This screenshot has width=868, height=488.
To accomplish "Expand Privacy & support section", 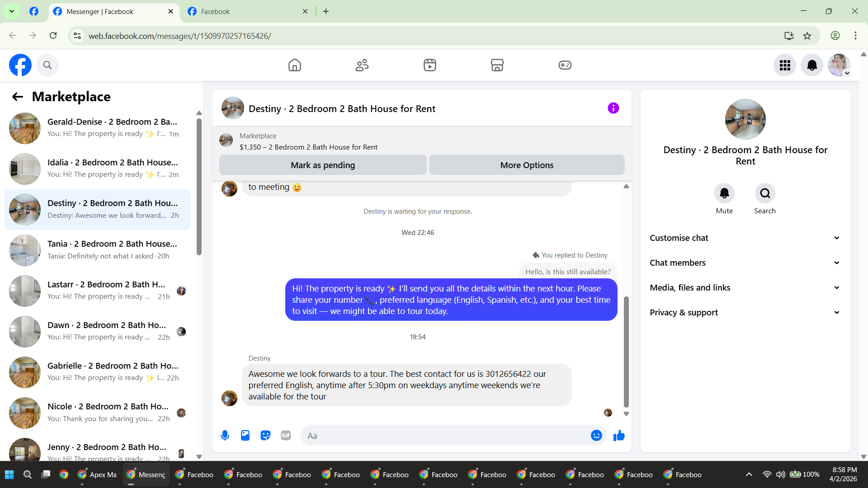I will (x=745, y=313).
